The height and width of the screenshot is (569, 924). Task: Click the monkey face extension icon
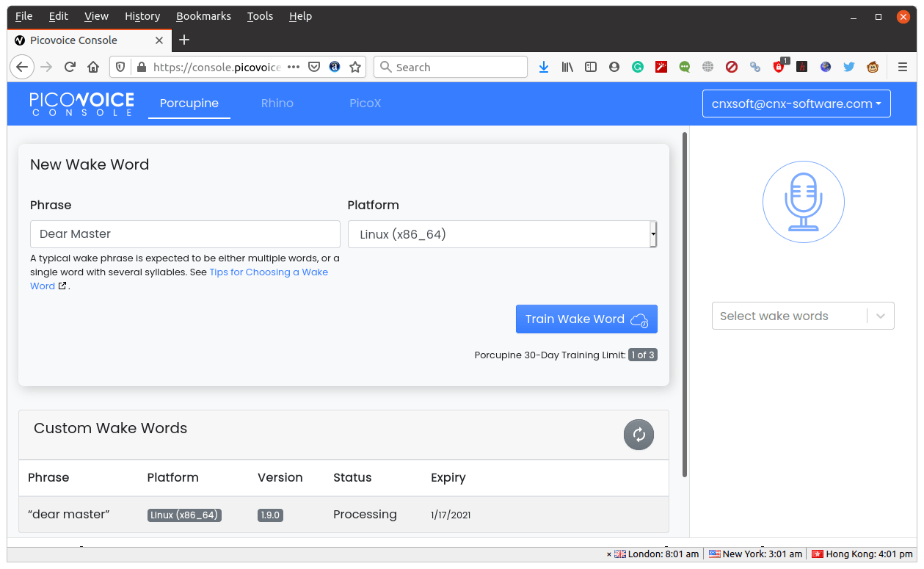coord(873,67)
